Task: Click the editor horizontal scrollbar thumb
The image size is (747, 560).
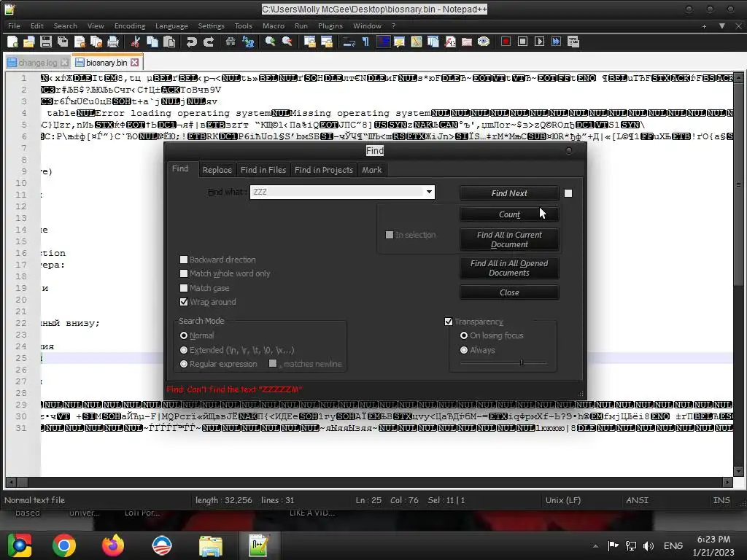Action: coord(22,482)
